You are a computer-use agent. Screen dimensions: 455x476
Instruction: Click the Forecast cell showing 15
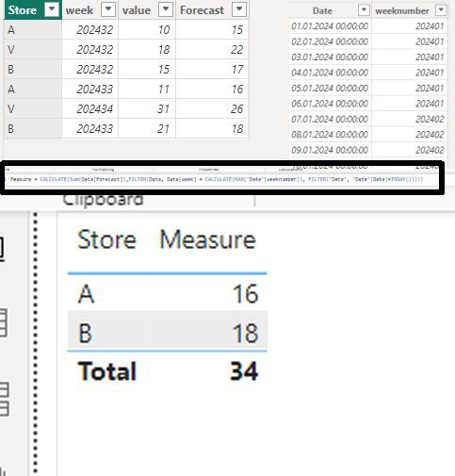(212, 30)
